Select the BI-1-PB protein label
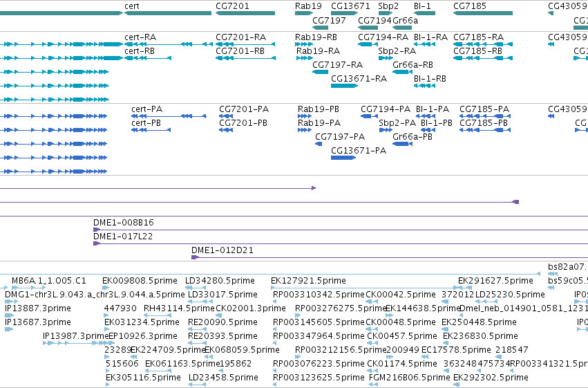 [436, 123]
